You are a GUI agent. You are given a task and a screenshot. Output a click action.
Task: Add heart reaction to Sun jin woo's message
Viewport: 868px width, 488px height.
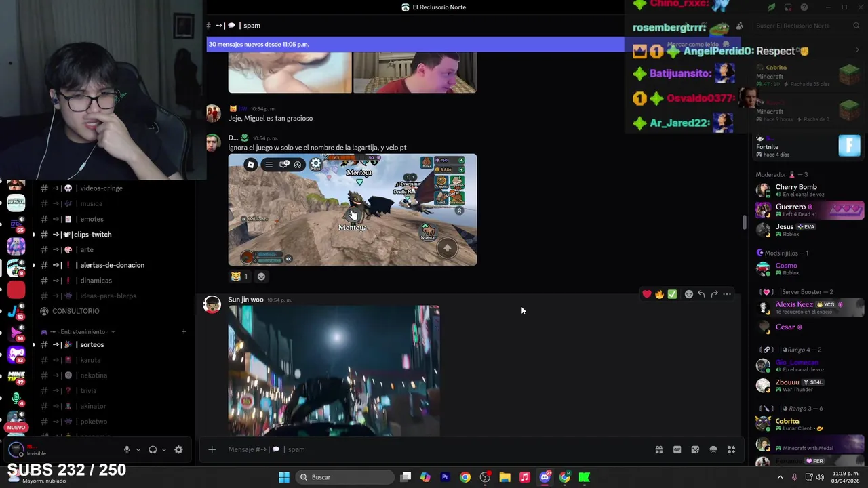click(647, 294)
